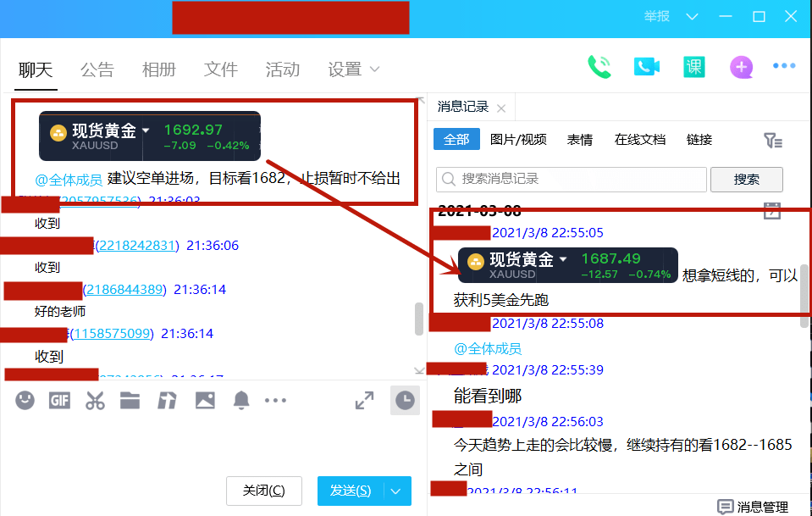Screen dimensions: 812x516
Task: Switch to the 相册 tab
Action: [x=159, y=69]
